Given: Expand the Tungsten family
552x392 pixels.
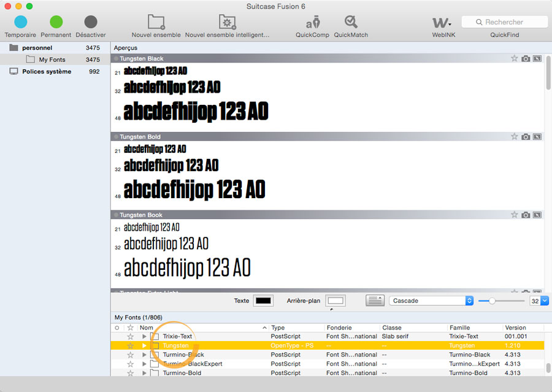Looking at the screenshot, I should (144, 345).
